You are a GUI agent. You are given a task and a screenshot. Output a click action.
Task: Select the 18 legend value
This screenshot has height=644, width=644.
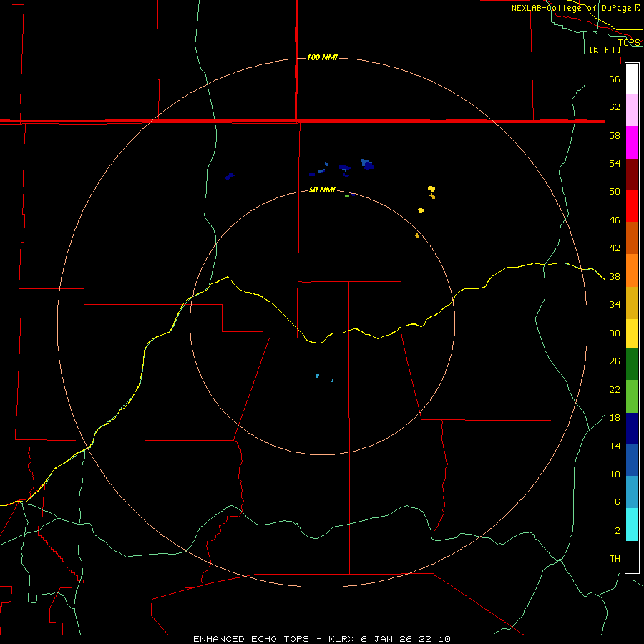(x=615, y=418)
